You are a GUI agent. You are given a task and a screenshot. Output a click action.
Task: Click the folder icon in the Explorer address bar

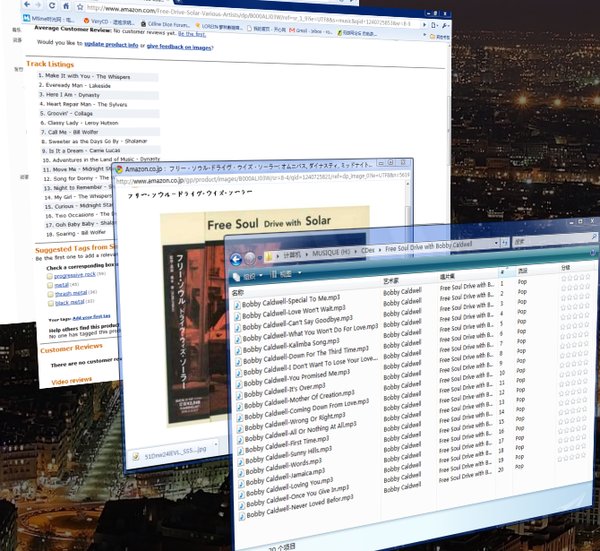[x=269, y=256]
